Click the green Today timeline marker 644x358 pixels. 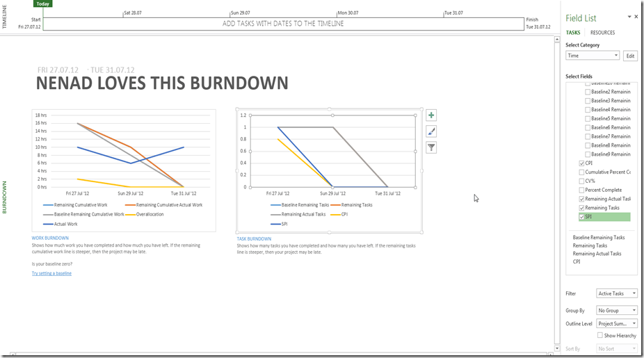point(42,3)
